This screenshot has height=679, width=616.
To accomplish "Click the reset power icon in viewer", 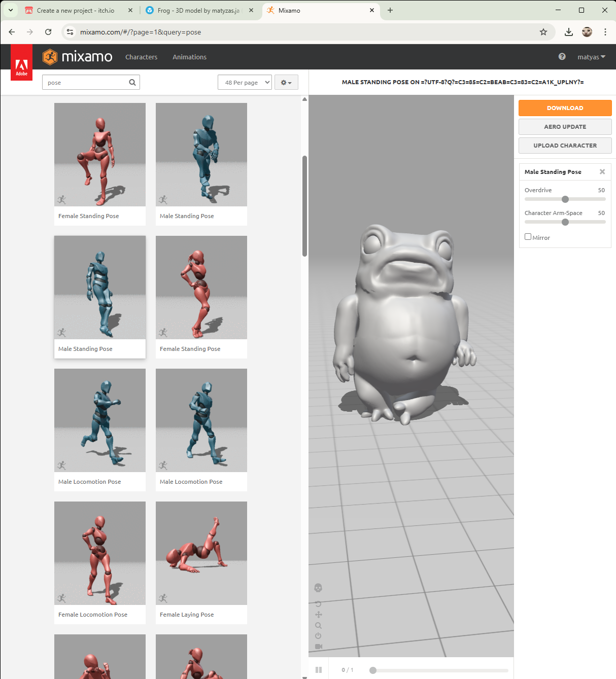I will click(x=318, y=636).
